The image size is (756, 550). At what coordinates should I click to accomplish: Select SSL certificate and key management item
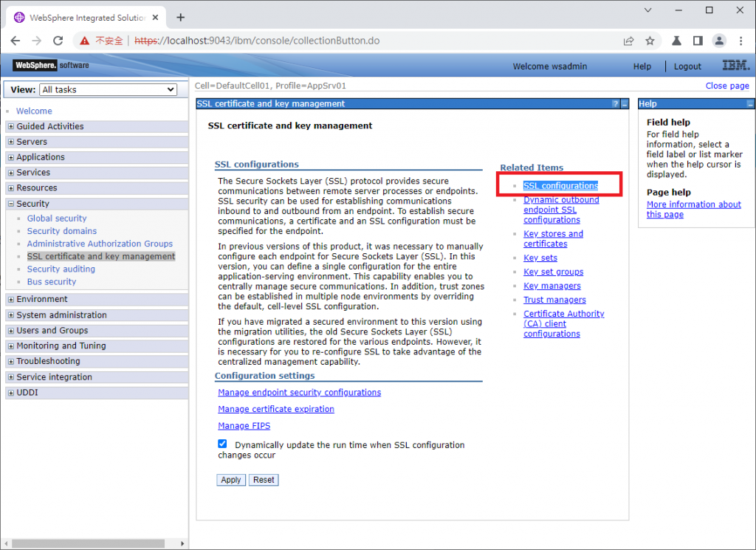(101, 256)
